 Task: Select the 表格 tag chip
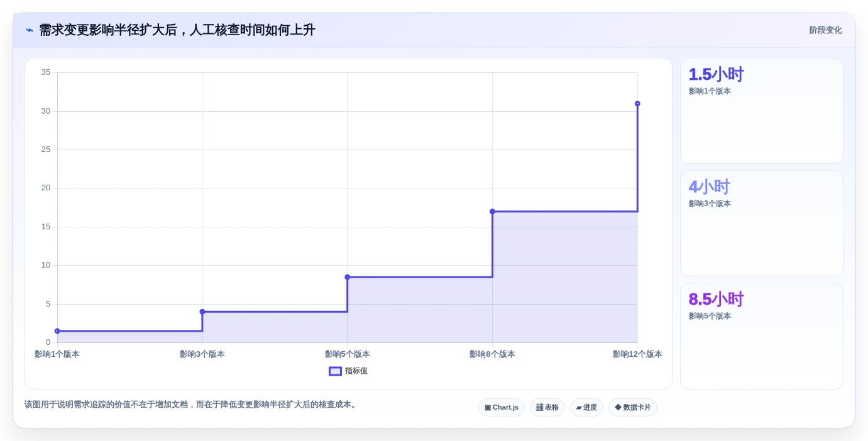[547, 408]
